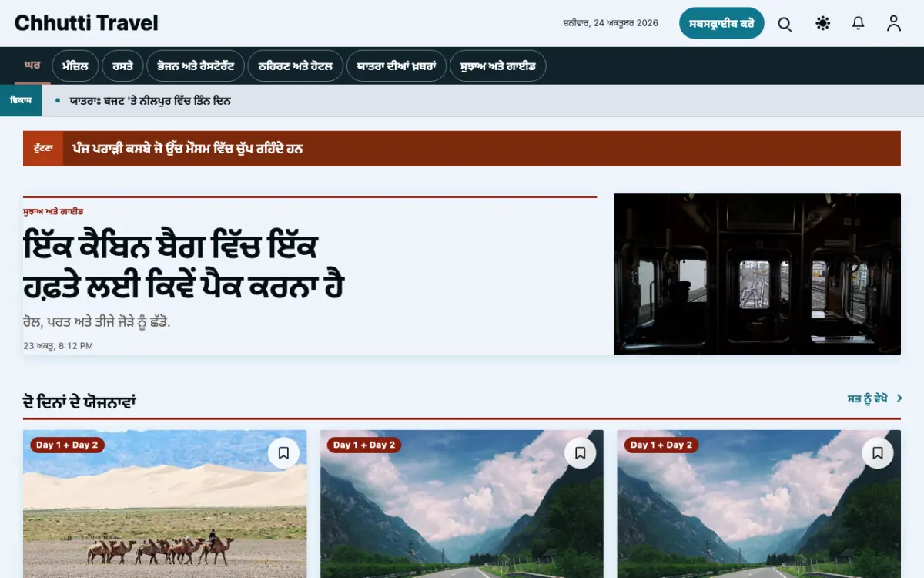
Task: Click the 8:12 PM article timestamp
Action: [x=59, y=346]
